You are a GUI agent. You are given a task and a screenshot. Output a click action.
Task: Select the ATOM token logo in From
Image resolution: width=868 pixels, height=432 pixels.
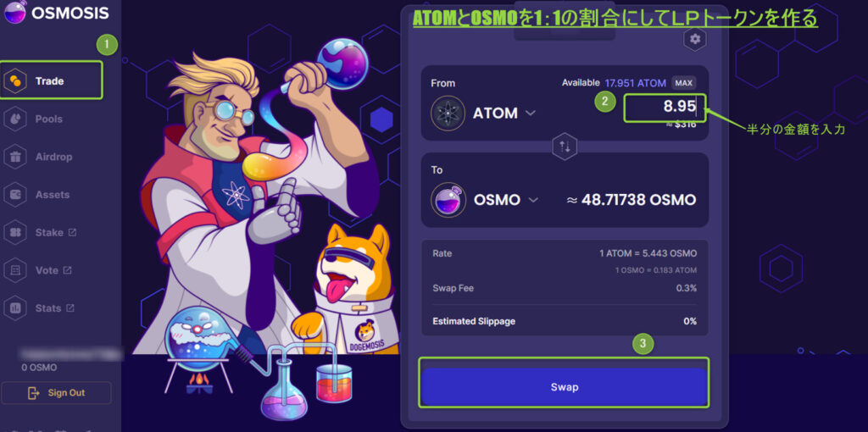pyautogui.click(x=448, y=113)
